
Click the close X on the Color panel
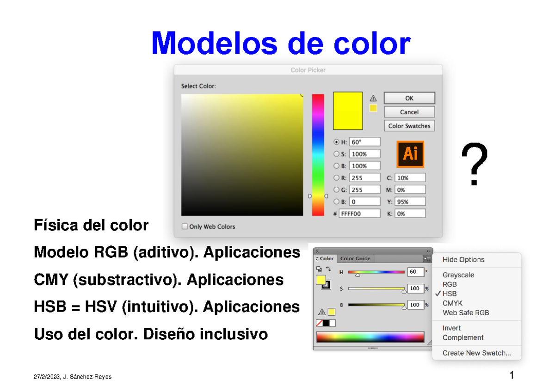tap(317, 251)
